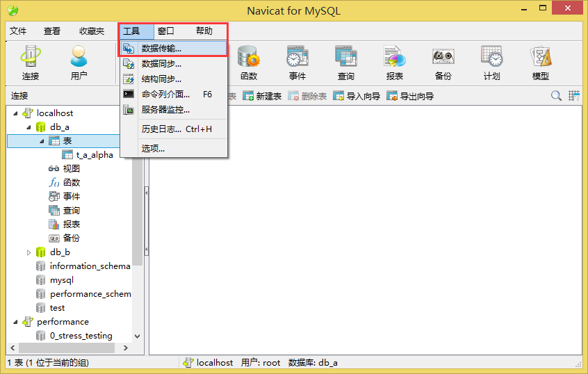The height and width of the screenshot is (374, 588).
Task: Collapse the localhost connection node
Action: point(15,113)
